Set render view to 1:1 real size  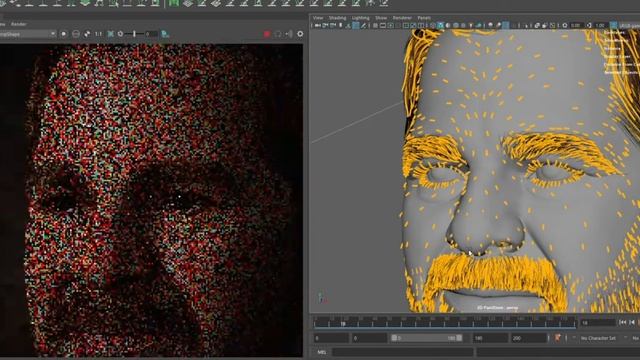98,34
